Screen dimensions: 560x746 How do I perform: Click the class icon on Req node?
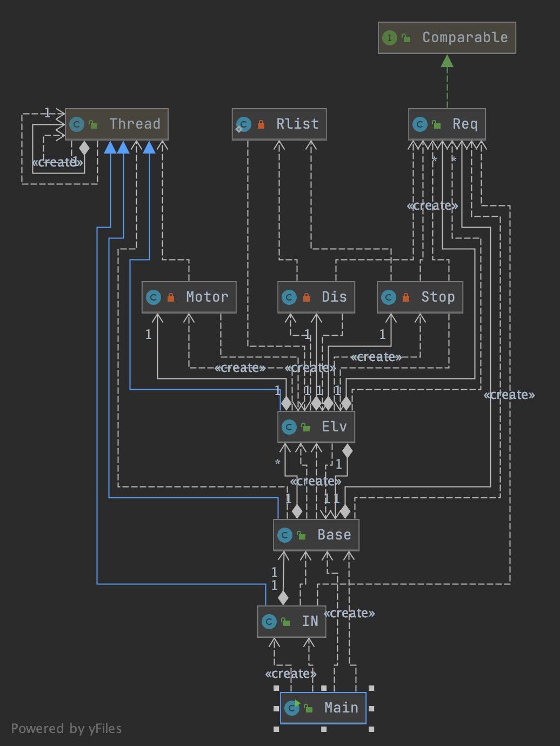420,124
